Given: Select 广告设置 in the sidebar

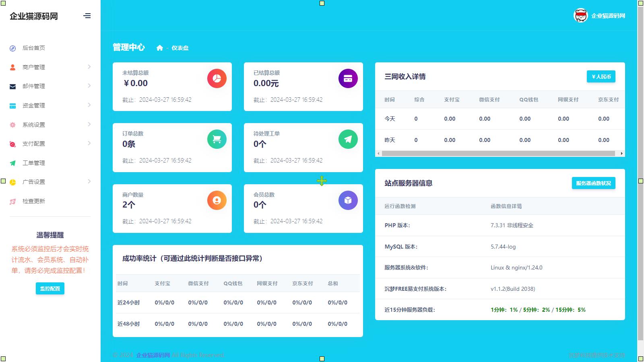Looking at the screenshot, I should [34, 182].
